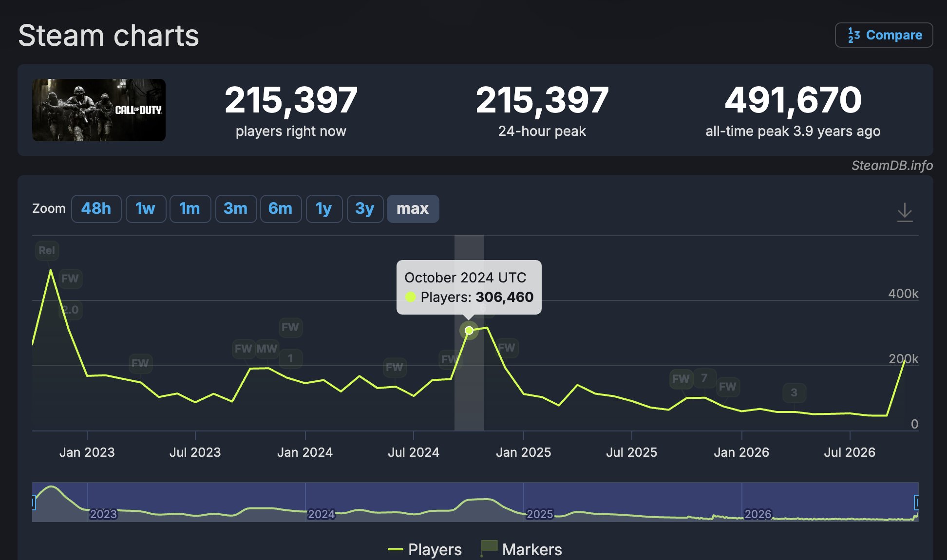The height and width of the screenshot is (560, 947).
Task: Click the marker flag labeled 3
Action: [794, 393]
